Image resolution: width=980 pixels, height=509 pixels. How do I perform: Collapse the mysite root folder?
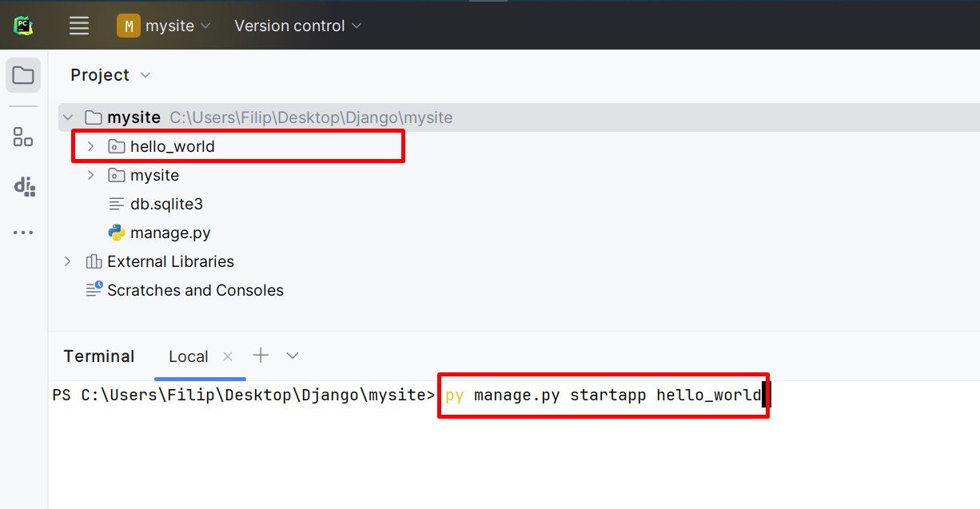click(68, 117)
